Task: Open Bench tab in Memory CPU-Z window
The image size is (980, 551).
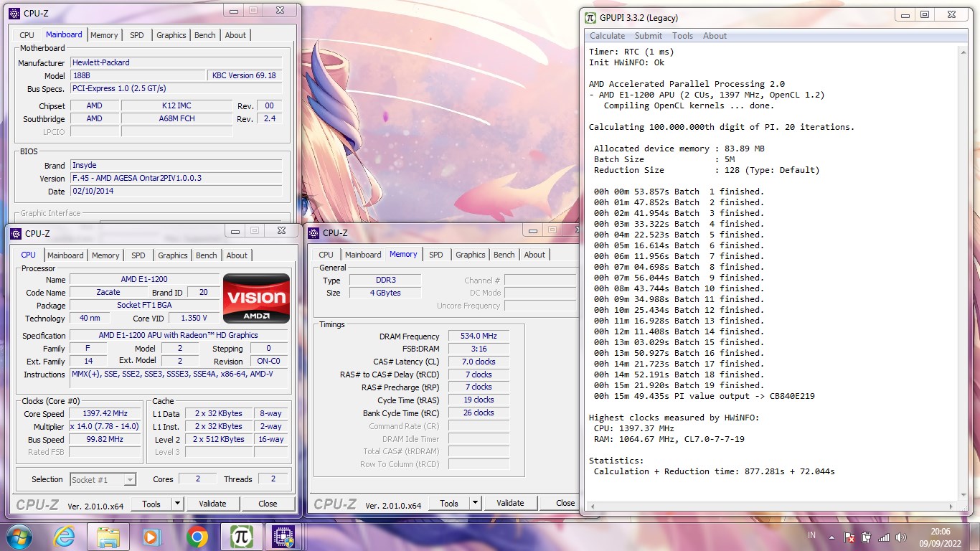Action: (x=504, y=255)
